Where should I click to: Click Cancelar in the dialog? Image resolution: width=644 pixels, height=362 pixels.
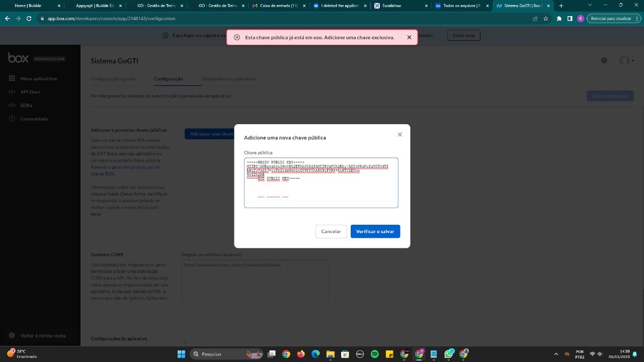pyautogui.click(x=331, y=231)
